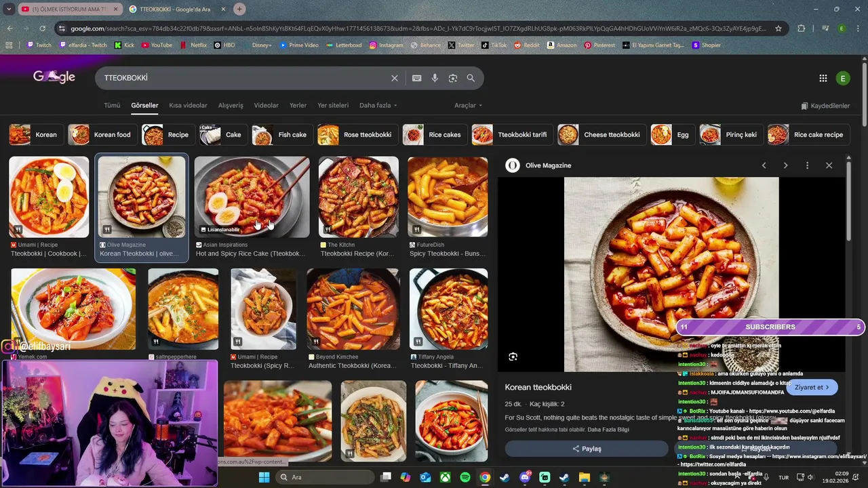Reload the page
868x488 pixels.
click(42, 28)
